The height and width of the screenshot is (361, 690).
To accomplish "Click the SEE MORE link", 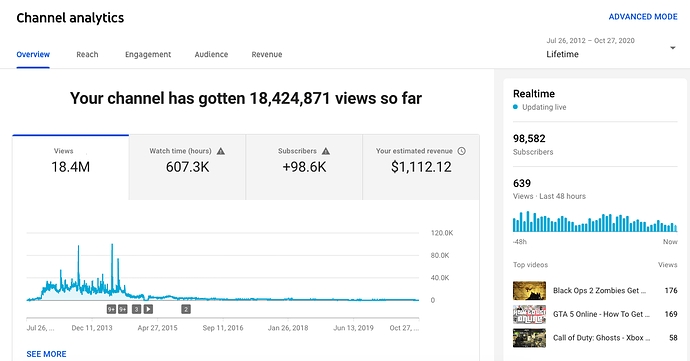I will (46, 354).
